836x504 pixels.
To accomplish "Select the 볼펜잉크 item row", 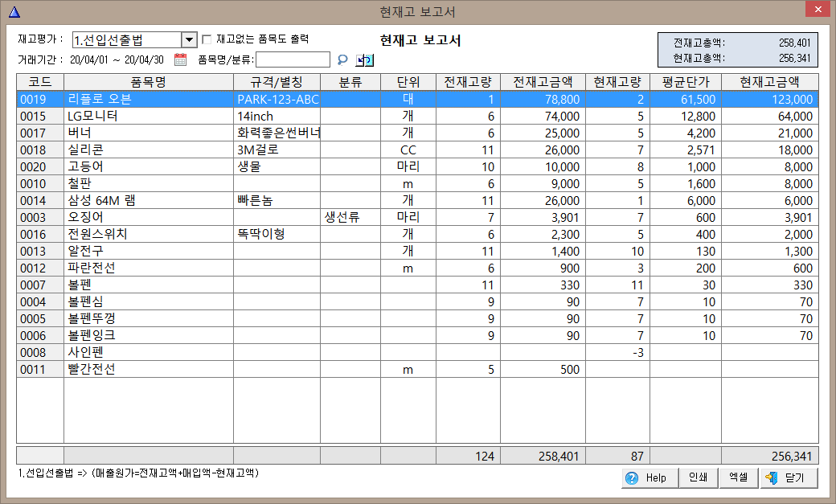I will [x=417, y=335].
